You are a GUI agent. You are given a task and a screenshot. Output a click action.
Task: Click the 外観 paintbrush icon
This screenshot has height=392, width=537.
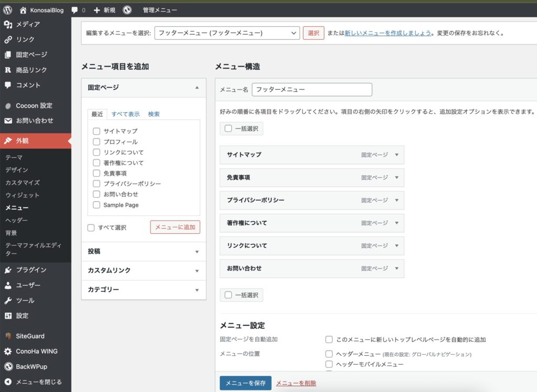8,140
